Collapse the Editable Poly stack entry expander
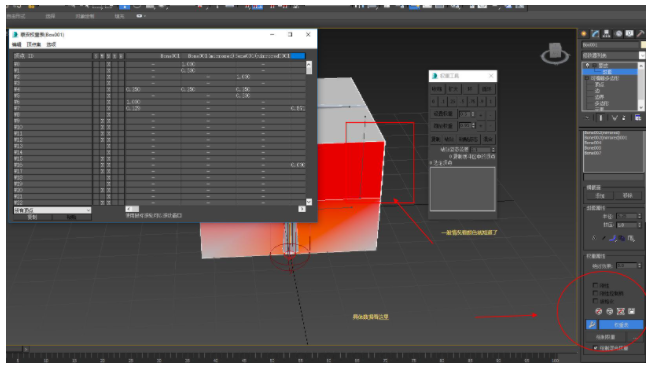This screenshot has height=367, width=654. (587, 78)
